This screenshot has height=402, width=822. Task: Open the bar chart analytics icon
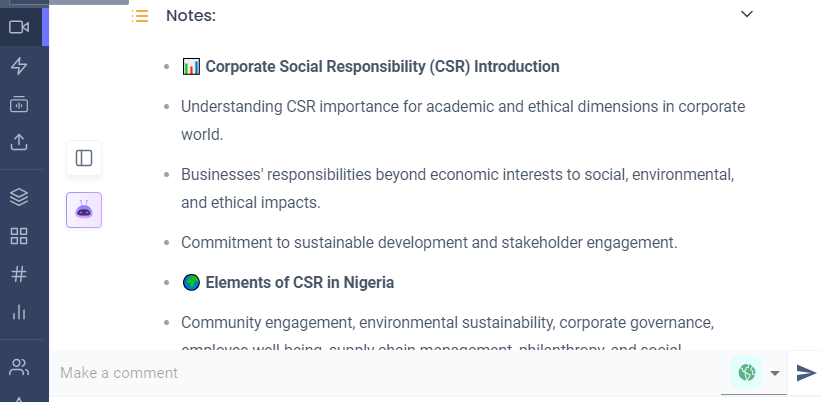pyautogui.click(x=19, y=312)
